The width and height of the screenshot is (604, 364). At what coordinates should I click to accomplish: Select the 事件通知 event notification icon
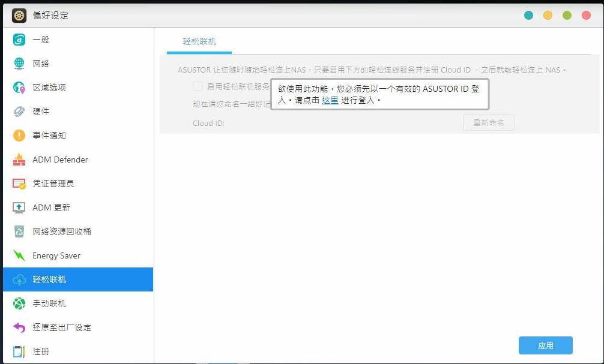tap(18, 135)
